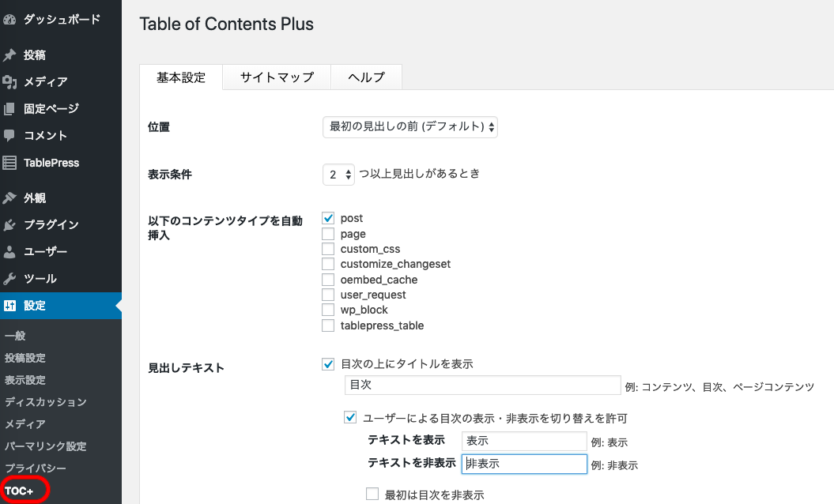
Task: Check the custom_css checkbox
Action: [328, 249]
